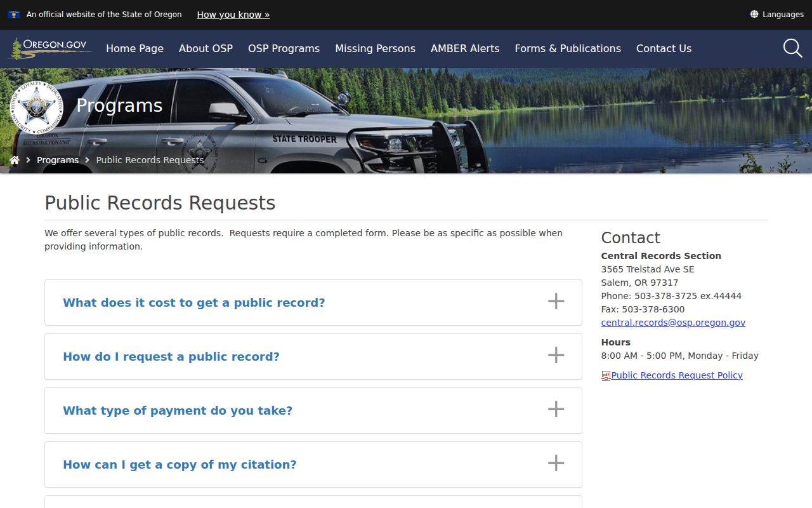Click the 'Public Records Requests' breadcrumb text
This screenshot has width=812, height=508.
click(150, 160)
